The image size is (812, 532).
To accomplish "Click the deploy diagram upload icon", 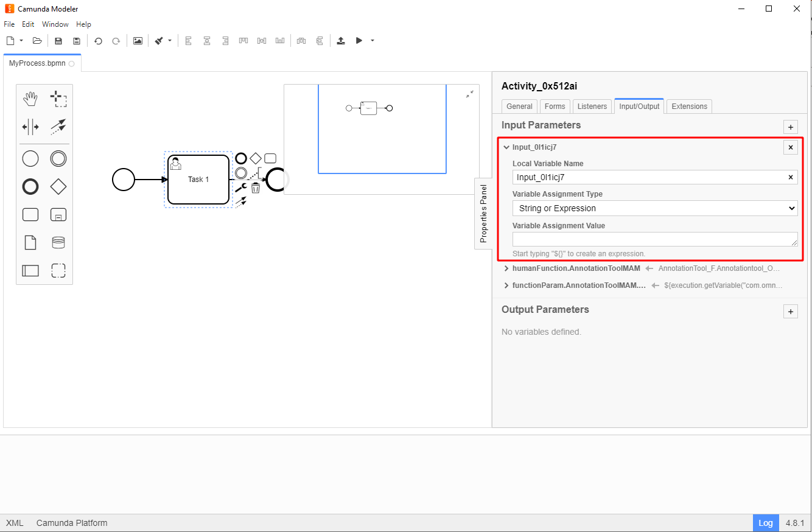I will 341,41.
